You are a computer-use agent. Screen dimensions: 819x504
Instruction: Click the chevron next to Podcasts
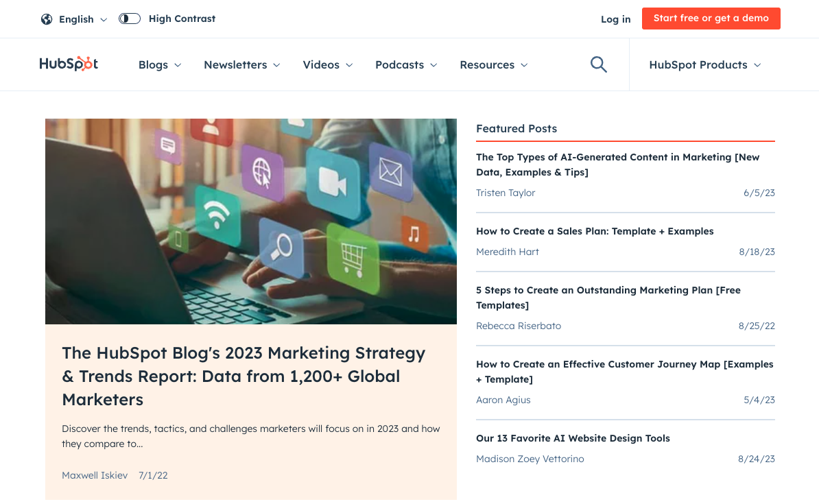[434, 65]
